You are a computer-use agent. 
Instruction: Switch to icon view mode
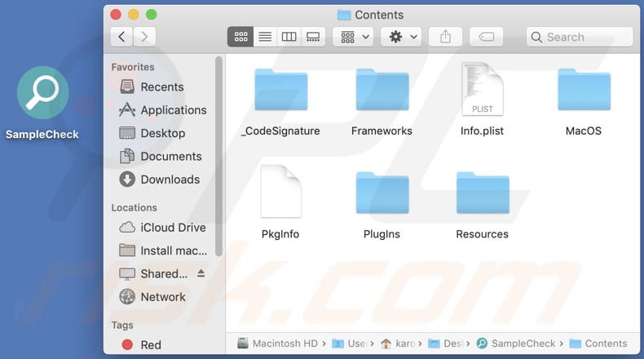pyautogui.click(x=241, y=37)
